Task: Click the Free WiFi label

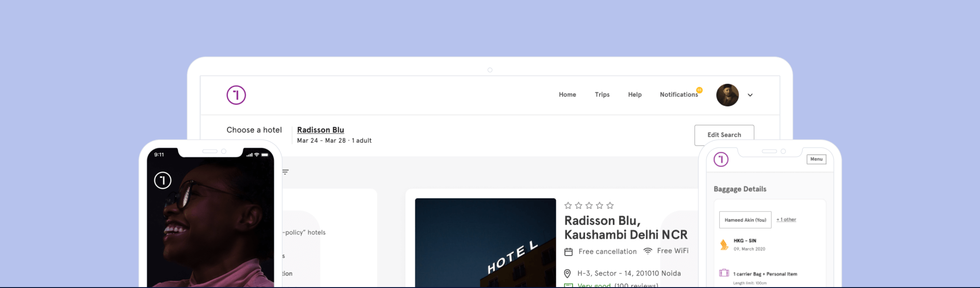Action: [673, 251]
